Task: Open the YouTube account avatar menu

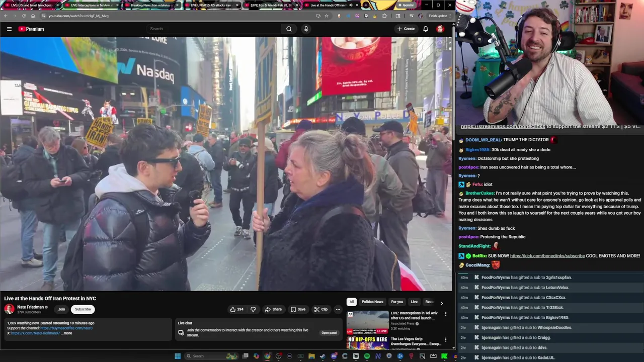Action: pyautogui.click(x=440, y=29)
